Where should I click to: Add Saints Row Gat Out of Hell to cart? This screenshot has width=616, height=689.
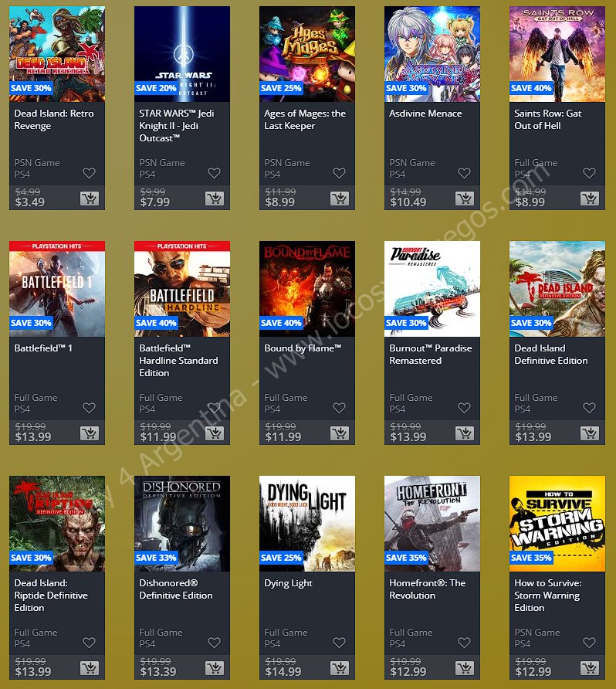pos(590,199)
